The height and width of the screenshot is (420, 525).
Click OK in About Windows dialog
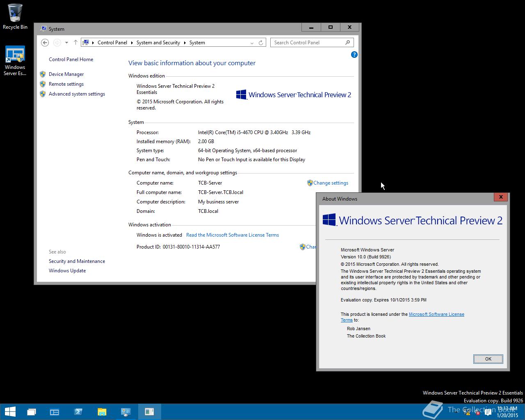coord(488,359)
